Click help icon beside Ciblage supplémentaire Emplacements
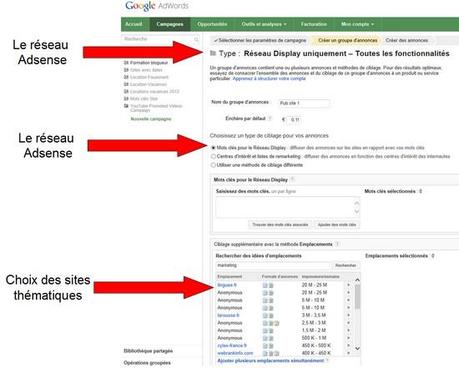Screen dimensions: 459x368 tap(337, 244)
